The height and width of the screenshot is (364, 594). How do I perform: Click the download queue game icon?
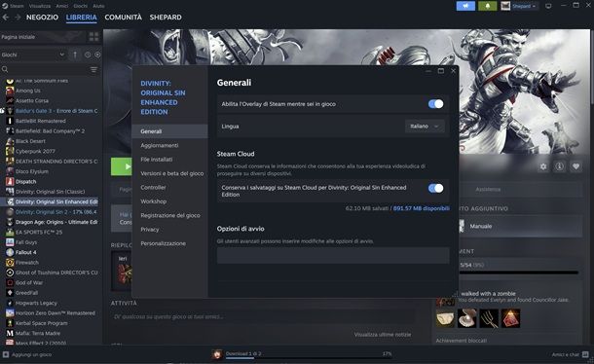pos(217,354)
